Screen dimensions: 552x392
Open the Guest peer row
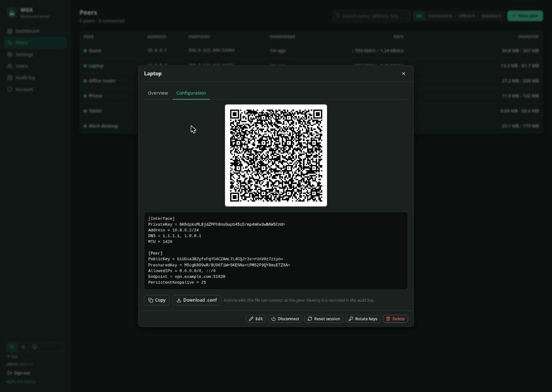(311, 51)
